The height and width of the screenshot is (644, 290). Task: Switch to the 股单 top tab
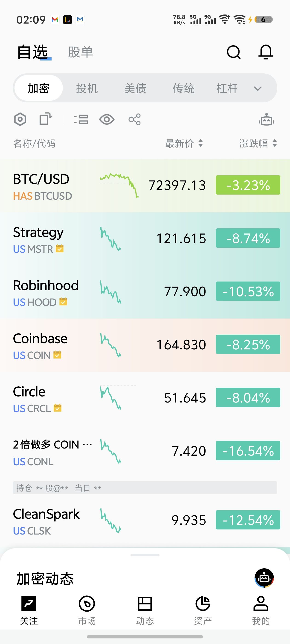tap(80, 52)
